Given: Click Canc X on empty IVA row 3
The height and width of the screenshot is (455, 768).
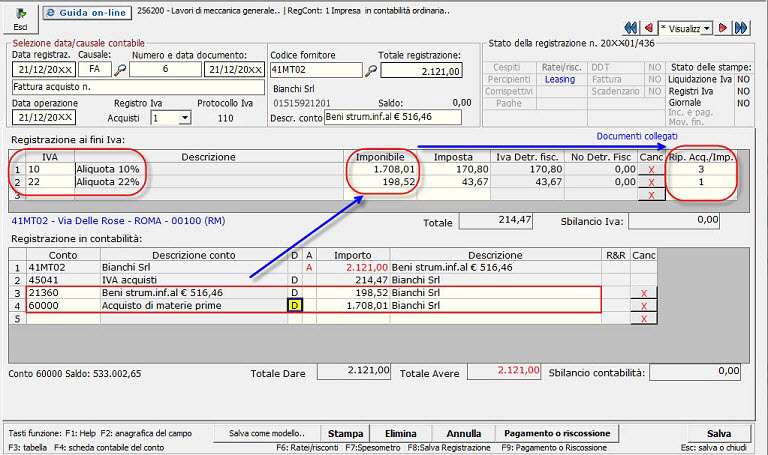Looking at the screenshot, I should click(x=651, y=195).
